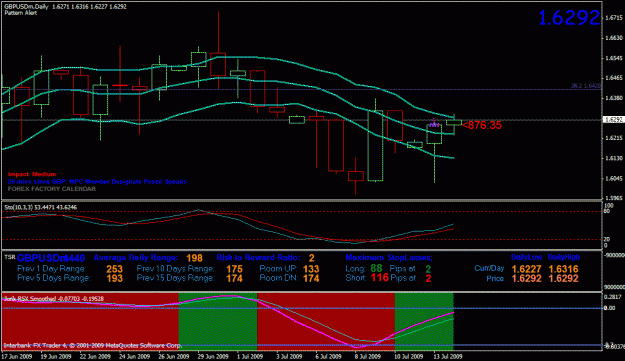Click the '22 Jun 2009' date on the time axis
The height and width of the screenshot is (361, 625).
(x=95, y=356)
